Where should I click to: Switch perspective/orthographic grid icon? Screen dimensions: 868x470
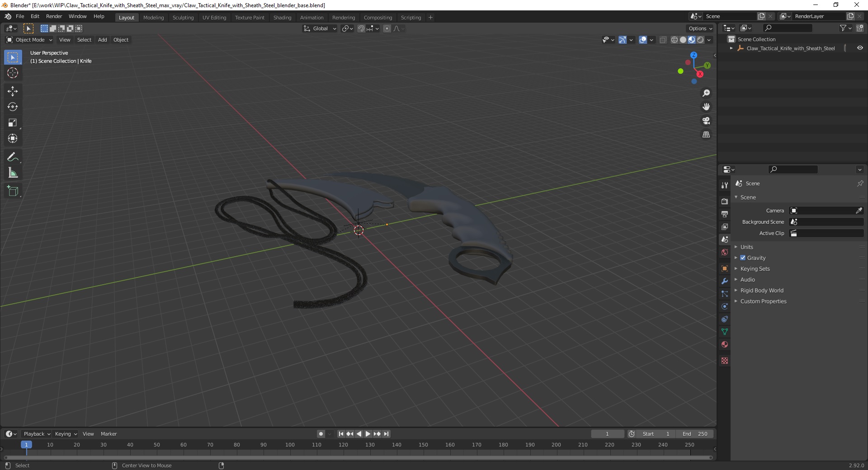pos(706,135)
